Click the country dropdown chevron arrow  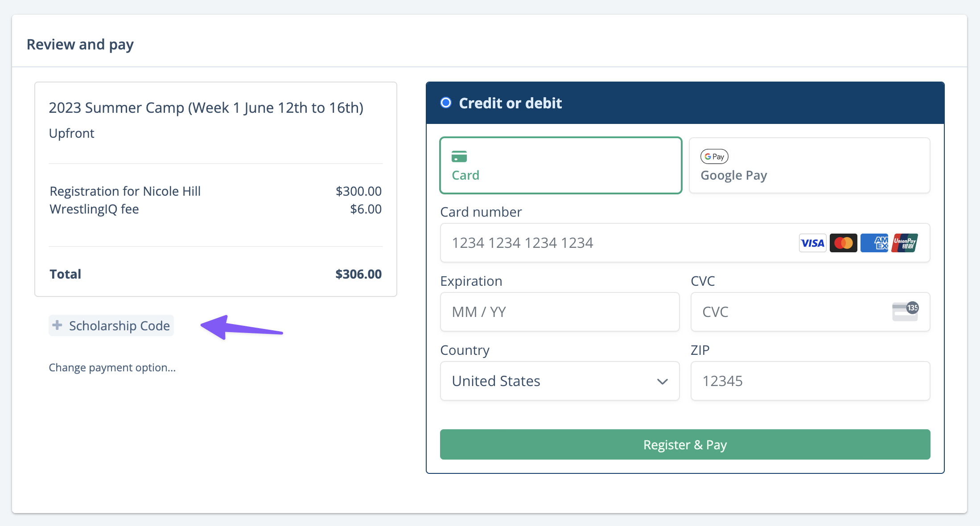(x=663, y=382)
